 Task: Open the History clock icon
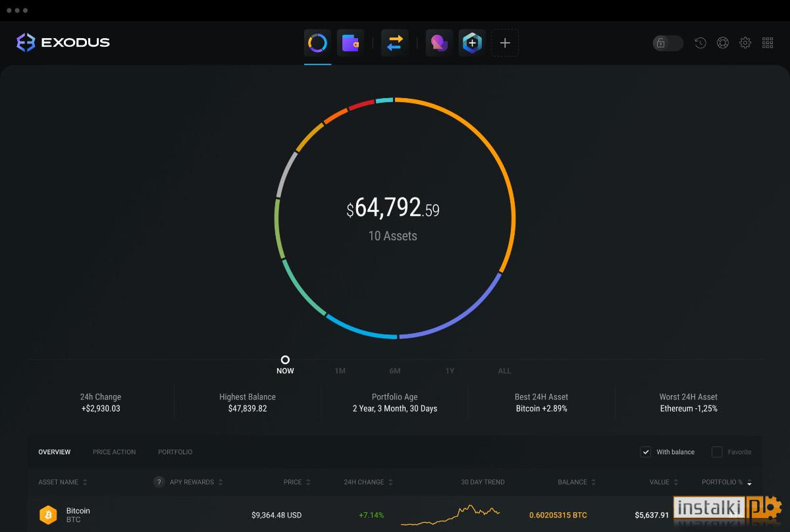[x=700, y=43]
